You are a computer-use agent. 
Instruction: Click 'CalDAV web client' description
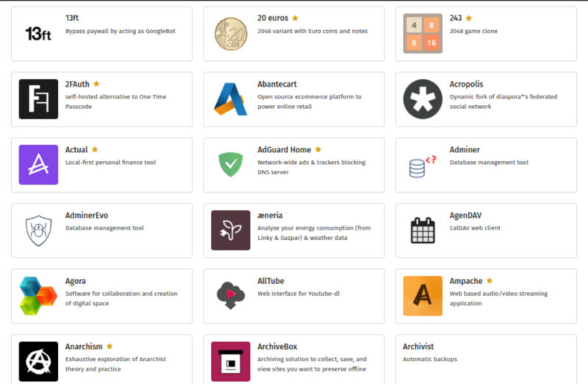[475, 228]
